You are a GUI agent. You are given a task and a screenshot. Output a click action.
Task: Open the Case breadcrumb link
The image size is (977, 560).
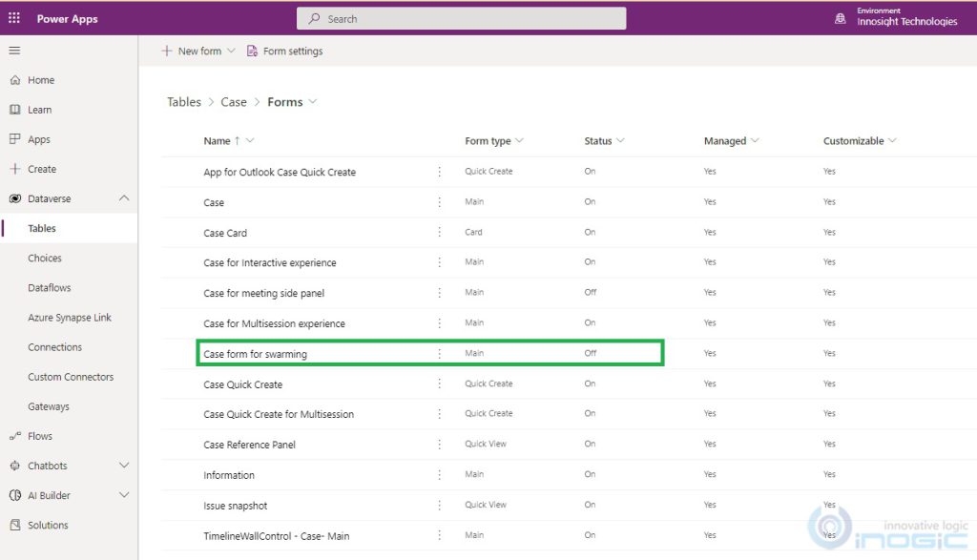click(234, 101)
